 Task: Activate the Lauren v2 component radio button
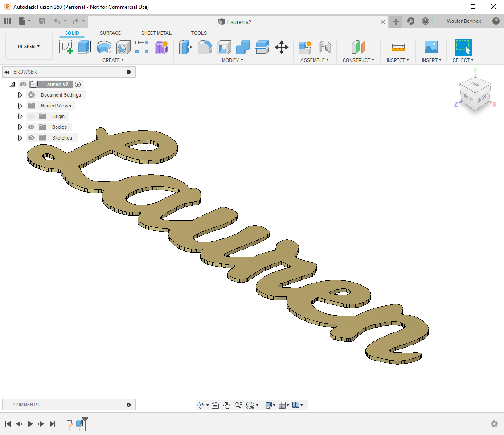click(x=78, y=84)
